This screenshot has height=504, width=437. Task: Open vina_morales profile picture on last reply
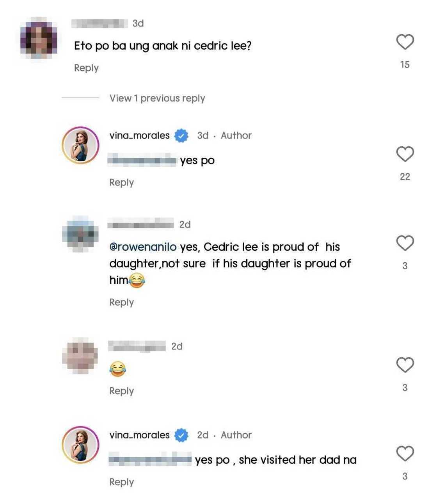[x=80, y=445]
